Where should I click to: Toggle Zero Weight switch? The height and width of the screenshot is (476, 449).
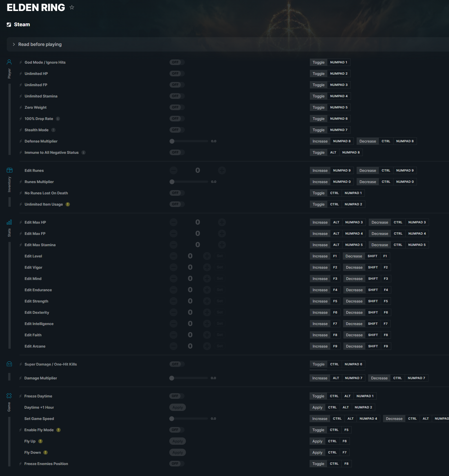(177, 107)
